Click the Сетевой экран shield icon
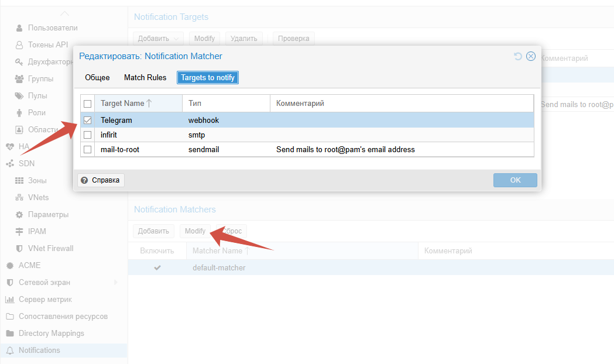 point(10,282)
